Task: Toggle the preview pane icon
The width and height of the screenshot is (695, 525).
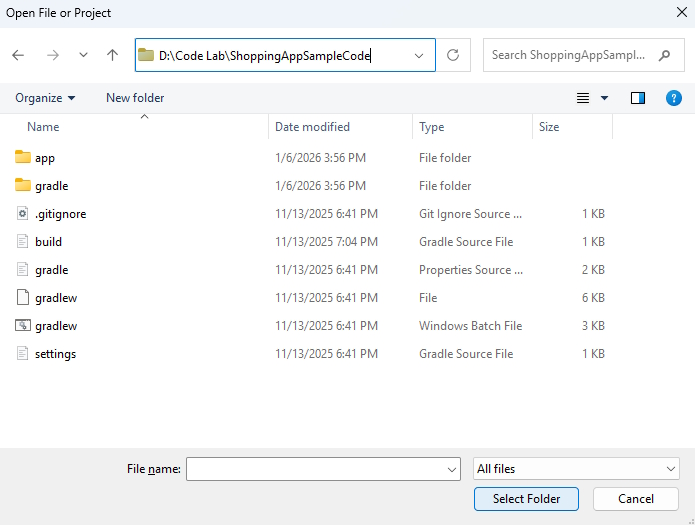Action: [x=638, y=98]
